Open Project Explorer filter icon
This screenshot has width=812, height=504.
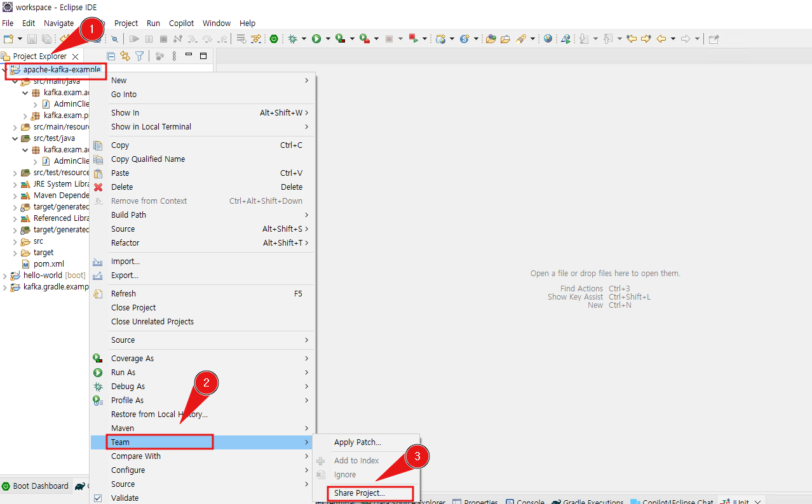click(139, 56)
